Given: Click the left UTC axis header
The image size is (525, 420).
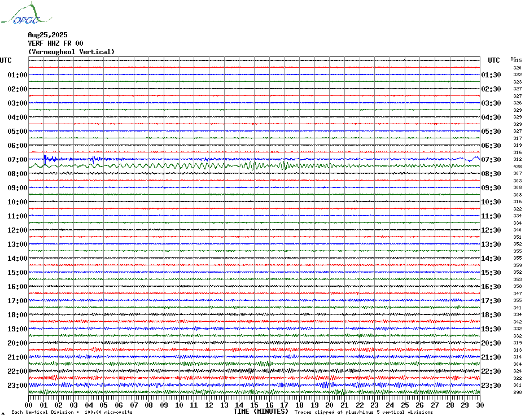Looking at the screenshot, I should click(x=6, y=60).
